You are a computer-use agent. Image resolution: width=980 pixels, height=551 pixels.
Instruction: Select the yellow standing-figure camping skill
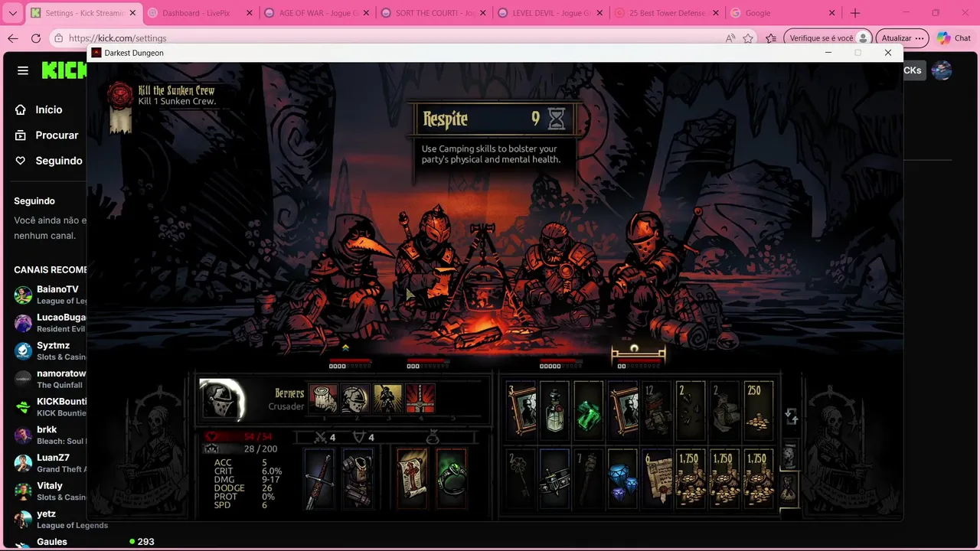[x=388, y=399]
